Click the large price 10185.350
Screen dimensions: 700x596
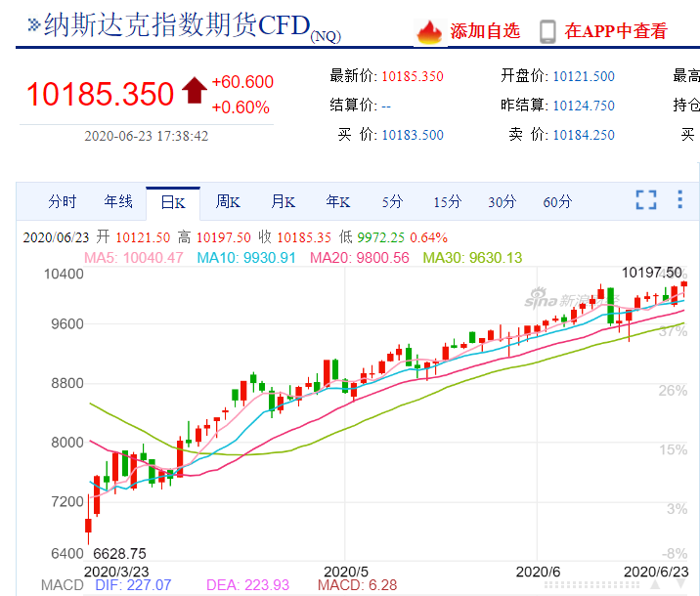(x=100, y=94)
